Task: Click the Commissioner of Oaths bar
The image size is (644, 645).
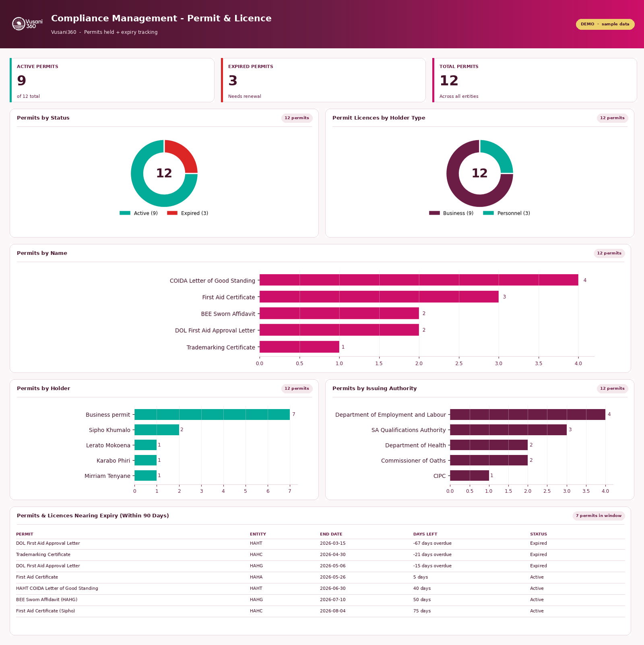Action: (x=489, y=460)
